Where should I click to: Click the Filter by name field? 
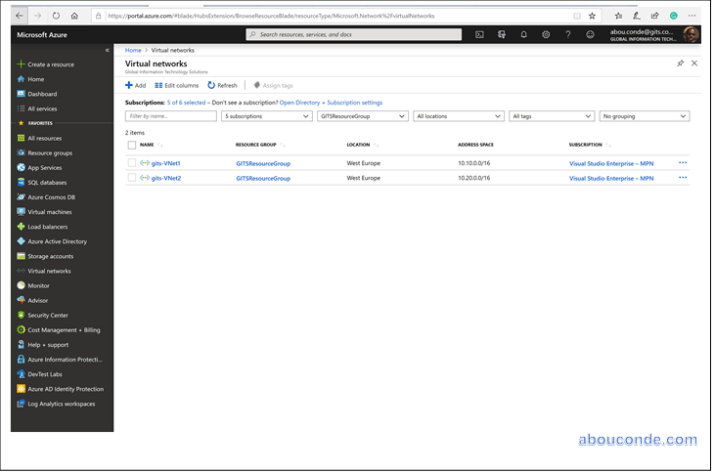pyautogui.click(x=171, y=116)
